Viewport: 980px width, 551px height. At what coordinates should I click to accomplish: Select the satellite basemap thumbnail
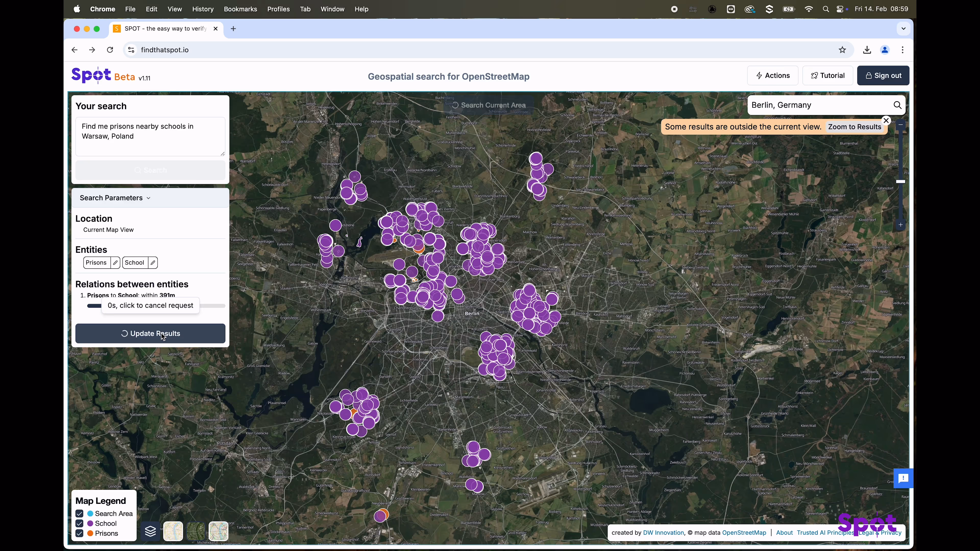click(x=196, y=531)
